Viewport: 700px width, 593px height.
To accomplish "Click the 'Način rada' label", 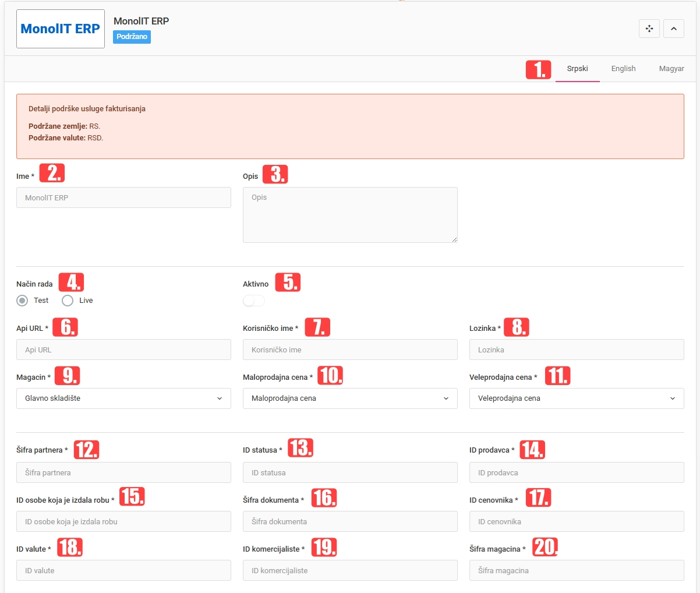I will [x=34, y=284].
